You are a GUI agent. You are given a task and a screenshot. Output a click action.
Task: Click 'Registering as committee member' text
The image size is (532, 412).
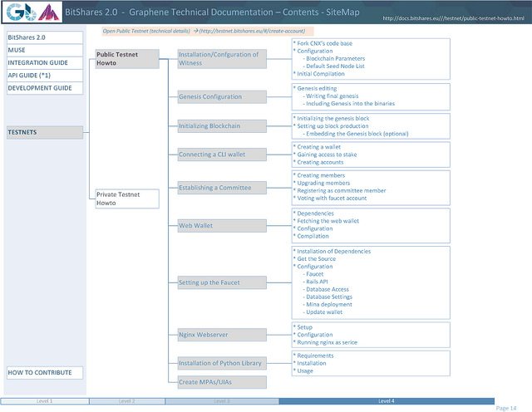point(342,190)
